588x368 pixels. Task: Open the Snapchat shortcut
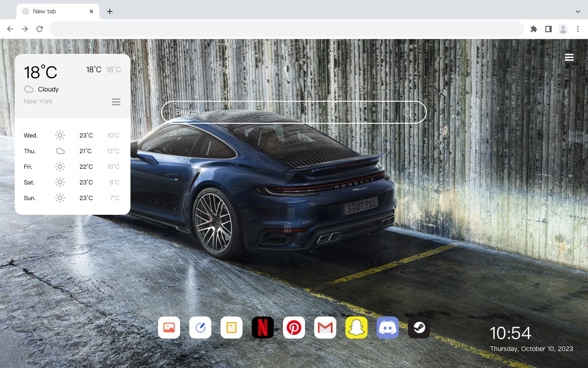coord(356,328)
